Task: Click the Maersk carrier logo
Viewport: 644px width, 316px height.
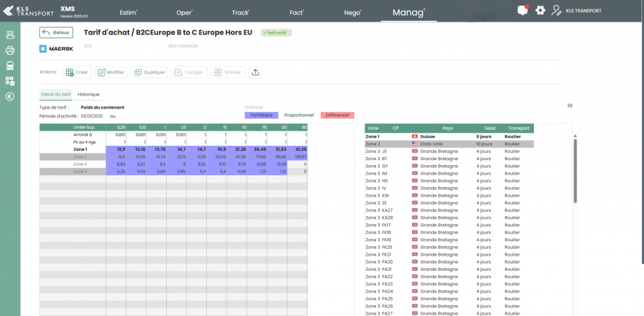Action: [56, 49]
